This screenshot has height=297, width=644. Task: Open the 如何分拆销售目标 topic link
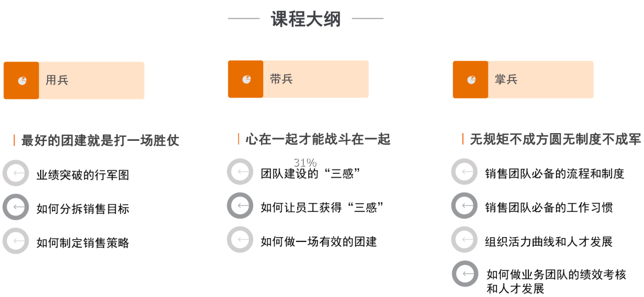(83, 209)
